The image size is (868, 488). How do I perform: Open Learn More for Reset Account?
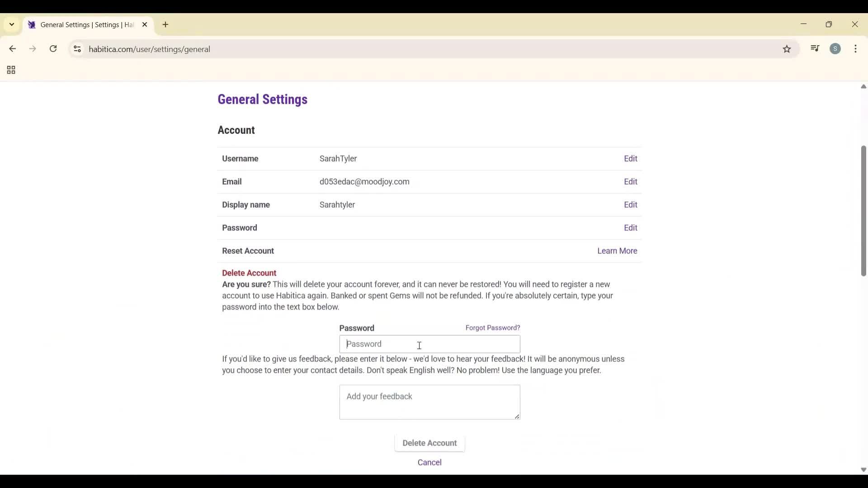[617, 251]
